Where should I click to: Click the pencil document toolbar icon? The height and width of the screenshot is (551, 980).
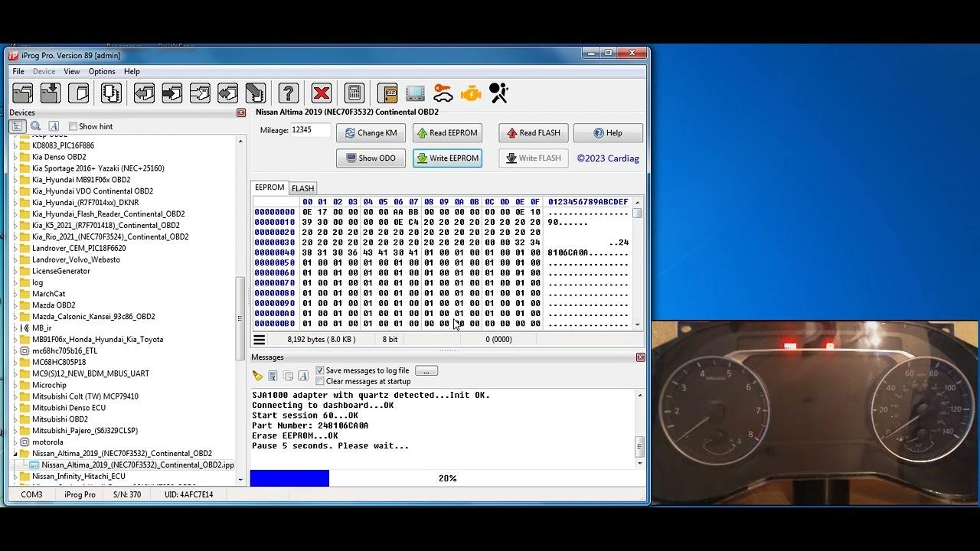pos(200,93)
